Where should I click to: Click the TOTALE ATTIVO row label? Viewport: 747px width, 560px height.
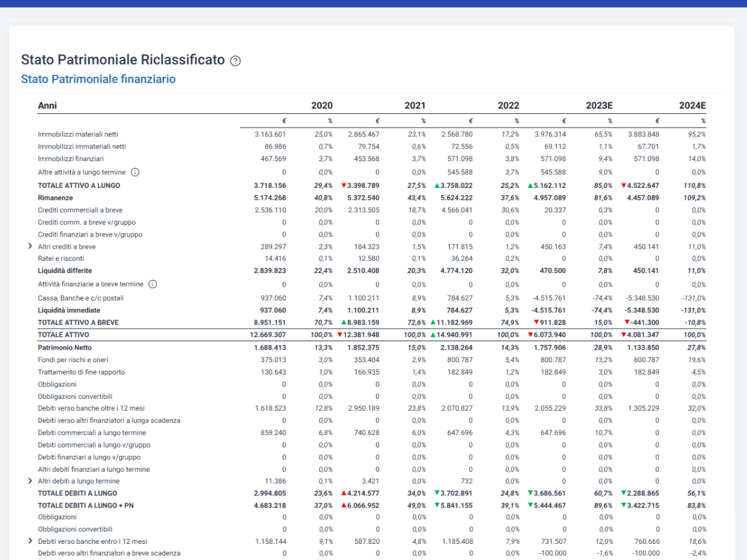point(62,335)
